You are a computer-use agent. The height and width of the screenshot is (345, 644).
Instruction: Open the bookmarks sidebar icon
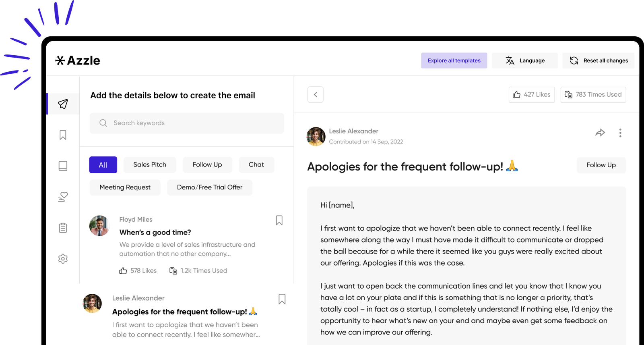tap(63, 135)
